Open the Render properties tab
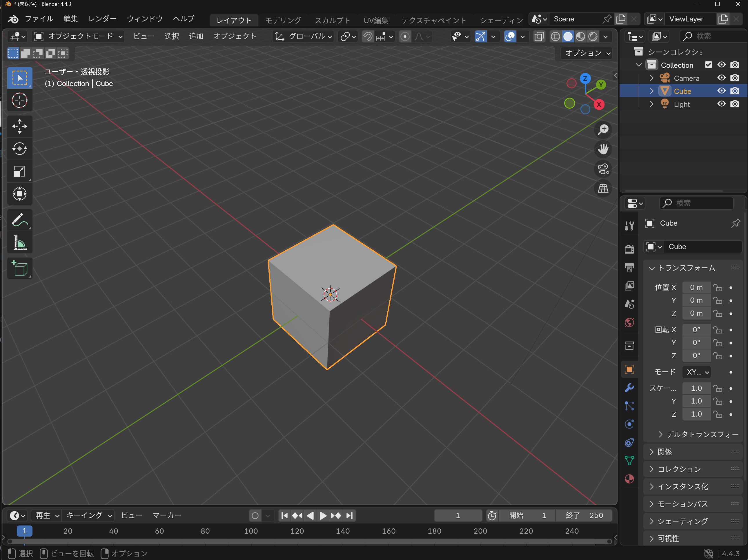 [629, 249]
